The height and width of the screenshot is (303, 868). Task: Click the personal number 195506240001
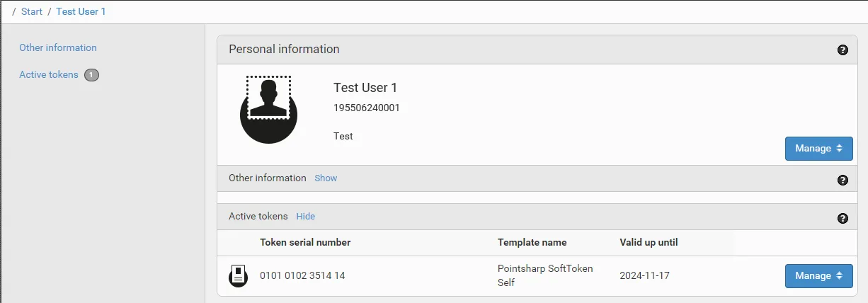click(x=367, y=108)
